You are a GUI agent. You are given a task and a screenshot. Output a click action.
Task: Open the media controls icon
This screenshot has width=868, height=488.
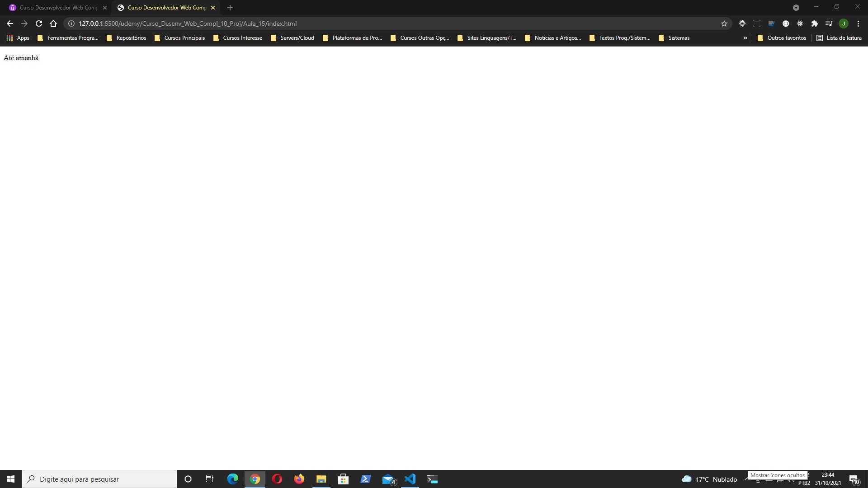[x=829, y=23]
